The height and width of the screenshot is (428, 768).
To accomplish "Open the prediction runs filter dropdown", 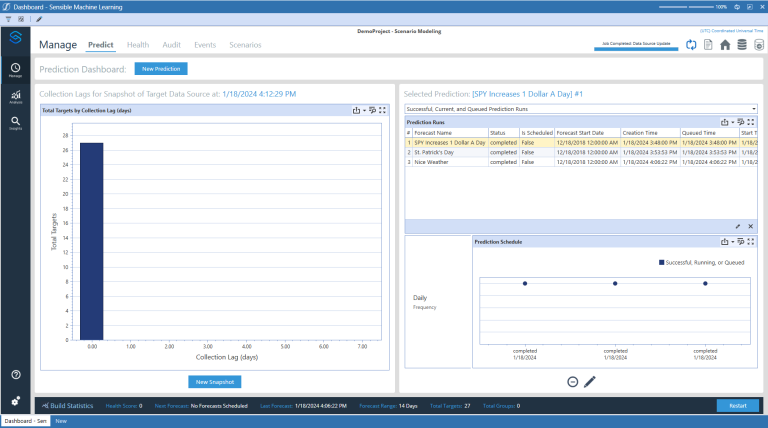I will [580, 108].
